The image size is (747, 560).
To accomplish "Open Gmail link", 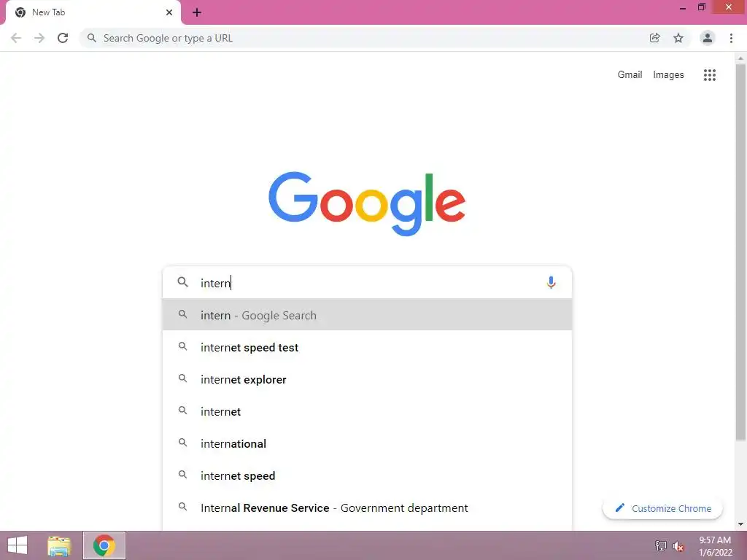I will tap(630, 75).
